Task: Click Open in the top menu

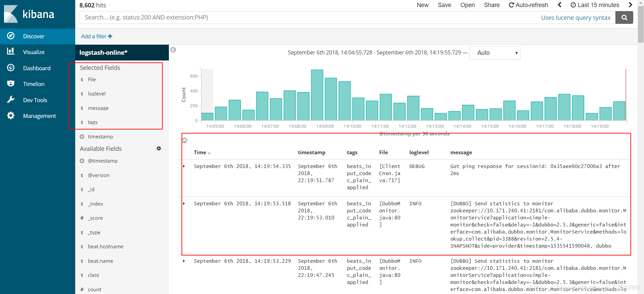Action: [x=467, y=5]
